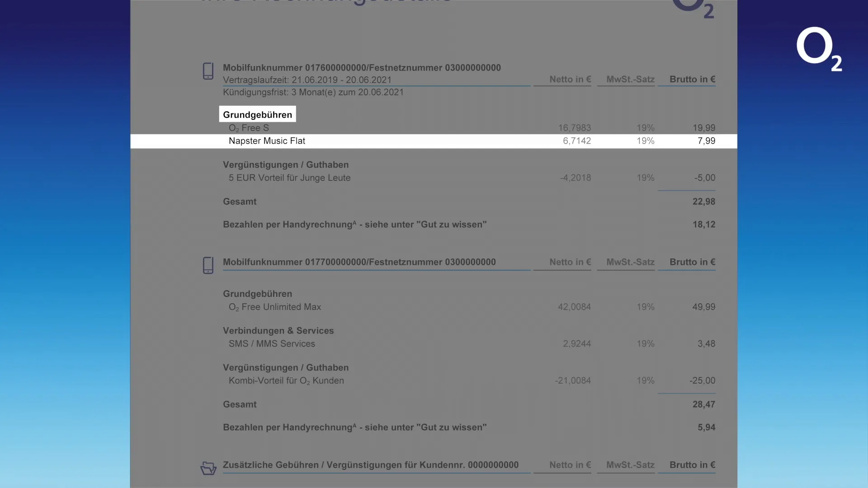Click the first section's MwSt.-Satz column header

click(630, 80)
